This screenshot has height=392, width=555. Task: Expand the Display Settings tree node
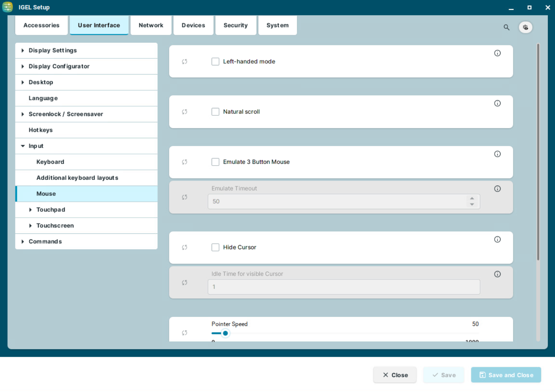tap(23, 51)
